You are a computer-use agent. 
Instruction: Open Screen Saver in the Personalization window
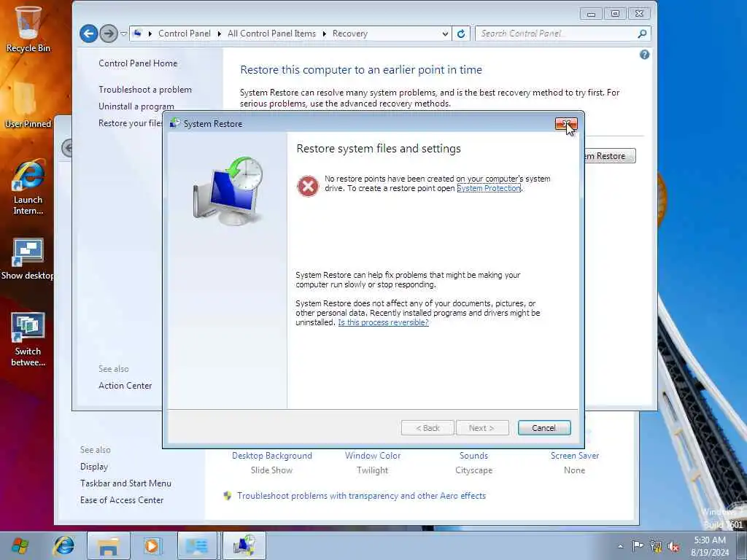coord(575,456)
